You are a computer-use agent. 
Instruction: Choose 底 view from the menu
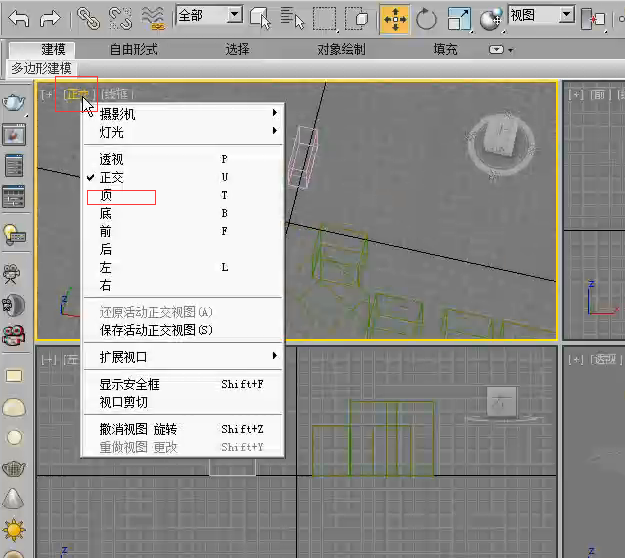point(183,213)
